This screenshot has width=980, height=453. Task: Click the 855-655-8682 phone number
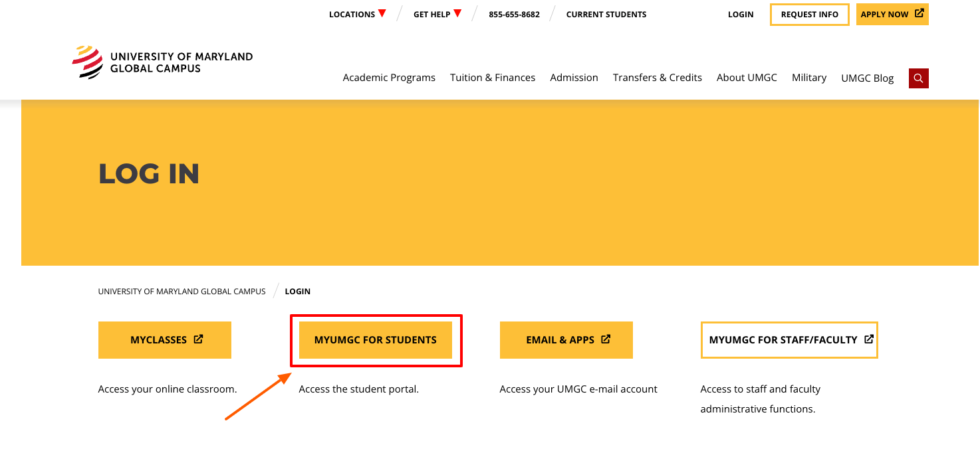click(x=514, y=14)
